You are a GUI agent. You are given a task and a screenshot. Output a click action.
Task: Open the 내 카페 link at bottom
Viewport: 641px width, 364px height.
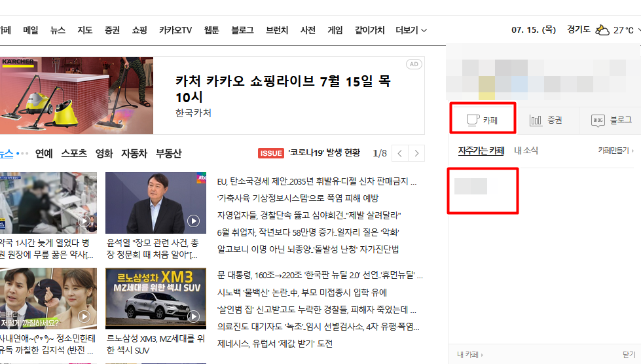[470, 355]
